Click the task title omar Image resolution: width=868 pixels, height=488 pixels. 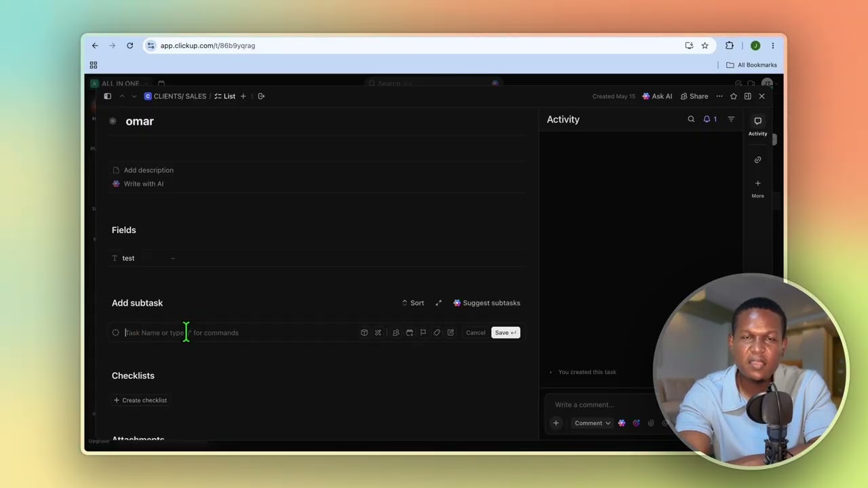140,121
